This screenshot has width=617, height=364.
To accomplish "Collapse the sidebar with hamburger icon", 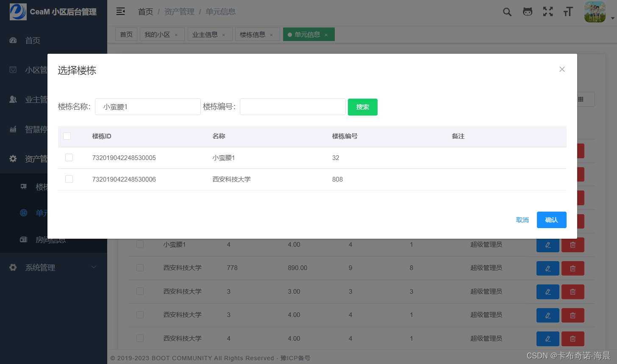I will (x=120, y=11).
